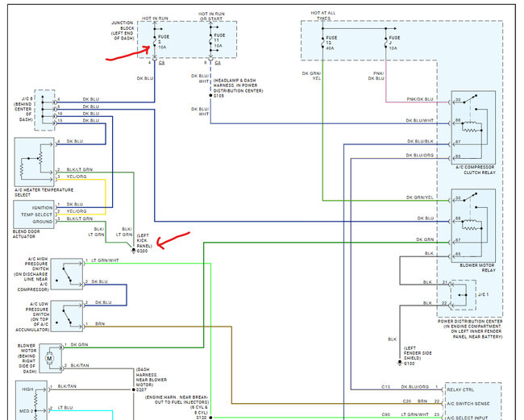The height and width of the screenshot is (420, 524).
Task: Select the 'FUSE 2 10A' text
Action: [x=164, y=42]
